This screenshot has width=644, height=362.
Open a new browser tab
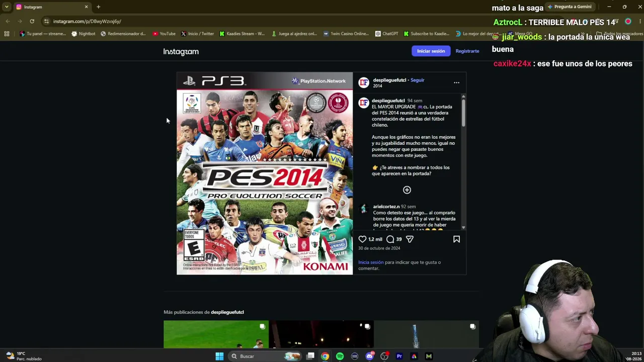pos(98,7)
